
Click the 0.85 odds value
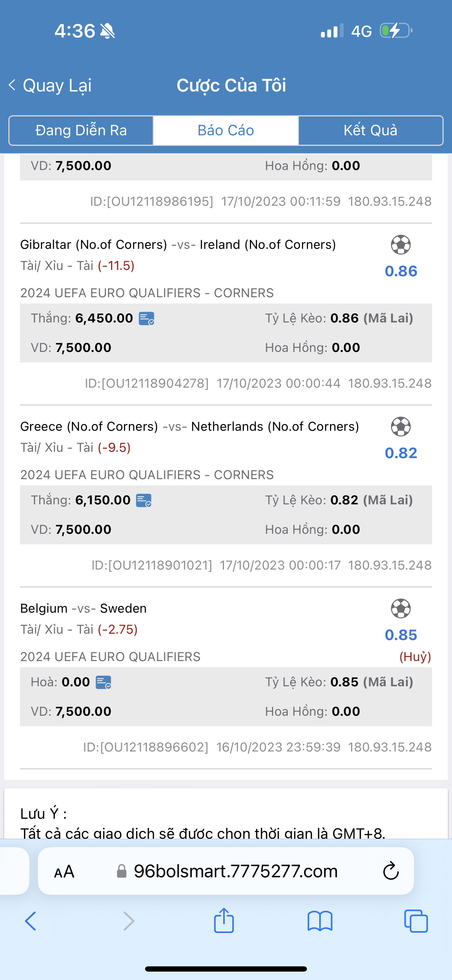click(x=401, y=635)
